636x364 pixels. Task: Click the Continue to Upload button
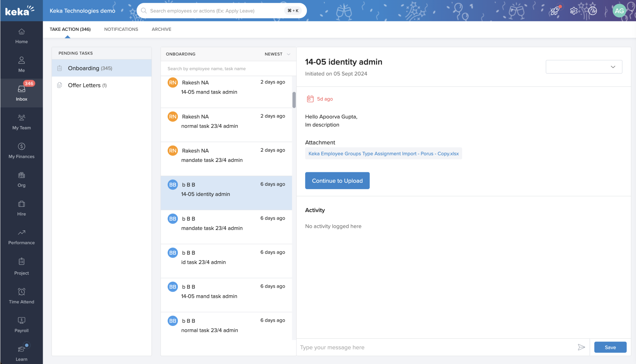coord(337,181)
